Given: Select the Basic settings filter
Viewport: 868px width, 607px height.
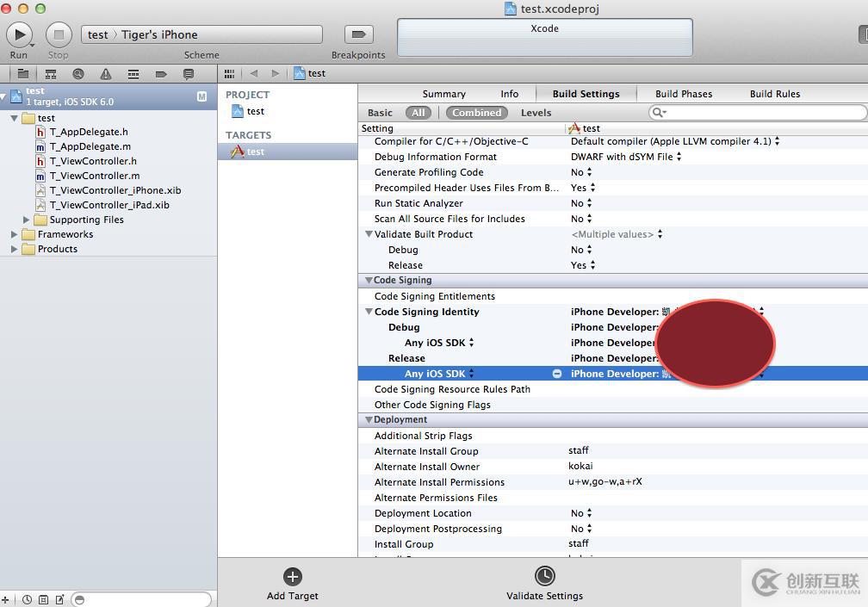Looking at the screenshot, I should pos(380,112).
